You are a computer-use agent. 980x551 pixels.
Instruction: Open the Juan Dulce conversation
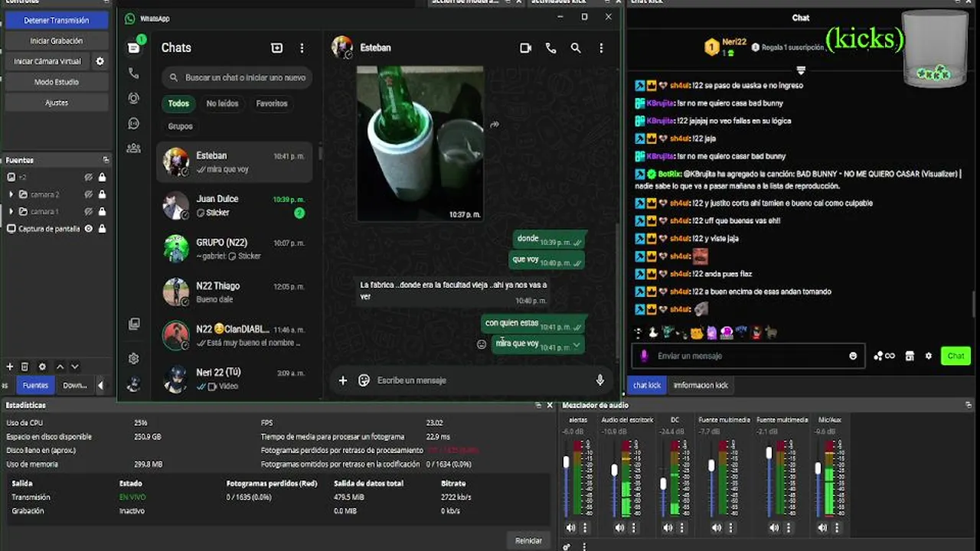pyautogui.click(x=234, y=205)
